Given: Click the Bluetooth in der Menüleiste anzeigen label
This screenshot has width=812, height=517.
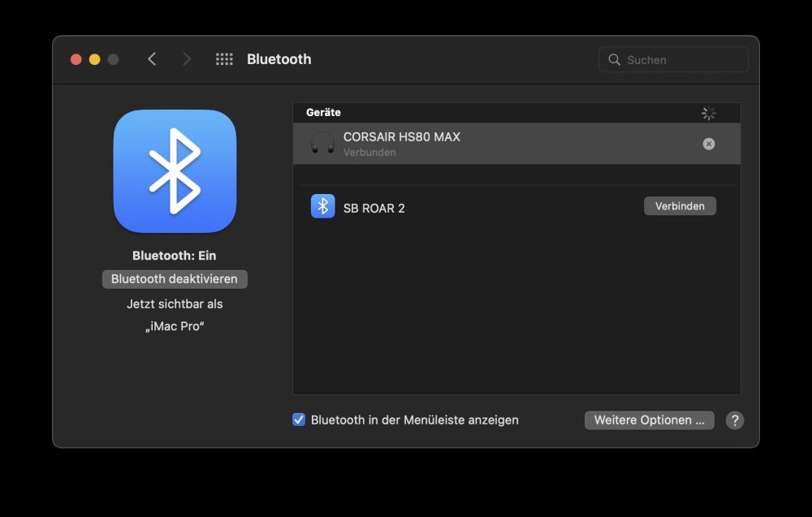Looking at the screenshot, I should tap(414, 420).
